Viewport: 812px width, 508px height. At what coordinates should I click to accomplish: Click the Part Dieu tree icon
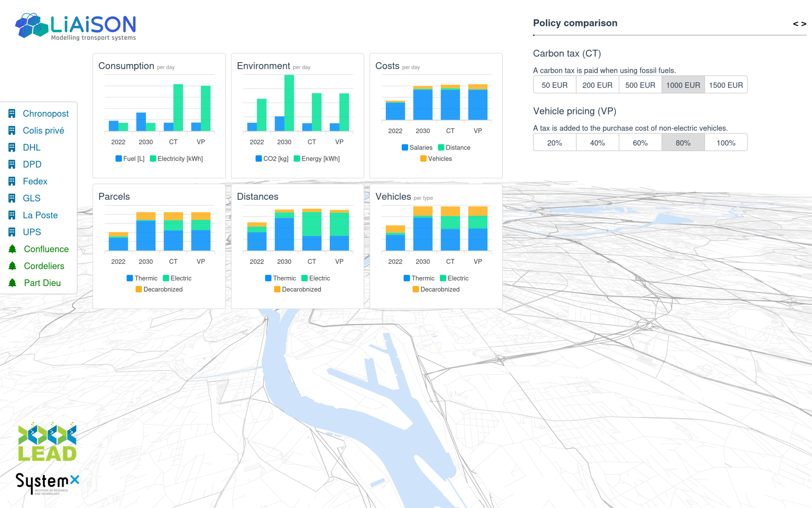click(x=12, y=283)
